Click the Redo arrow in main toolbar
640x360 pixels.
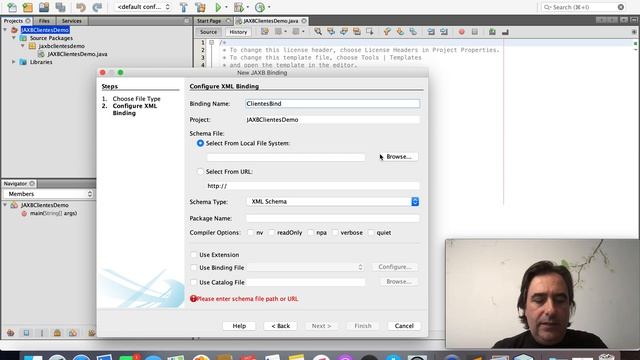pos(97,7)
